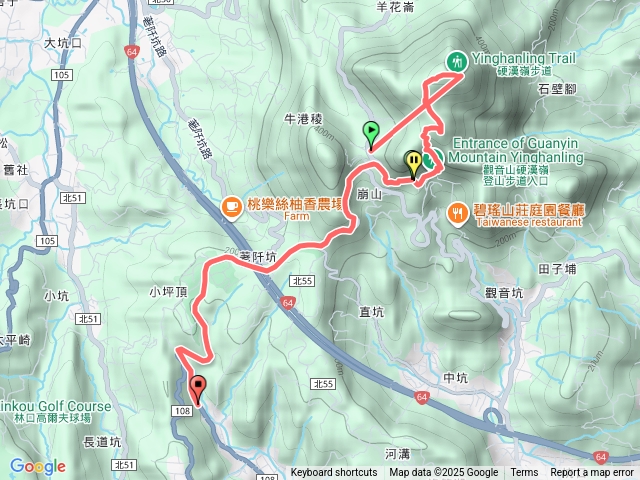
Task: Click the Taiwanese restaurant label text
Action: coord(529,222)
